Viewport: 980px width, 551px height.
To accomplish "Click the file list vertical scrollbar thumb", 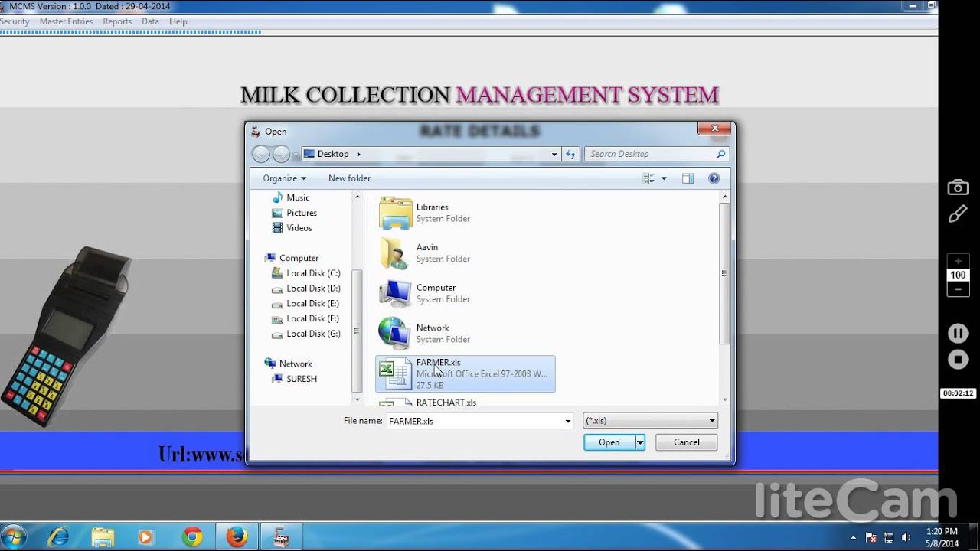I will pyautogui.click(x=725, y=273).
